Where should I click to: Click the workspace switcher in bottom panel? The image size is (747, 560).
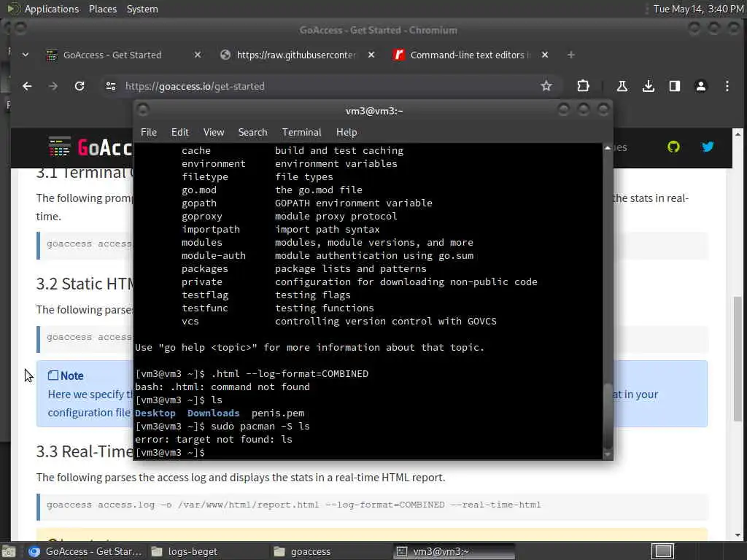(x=662, y=551)
